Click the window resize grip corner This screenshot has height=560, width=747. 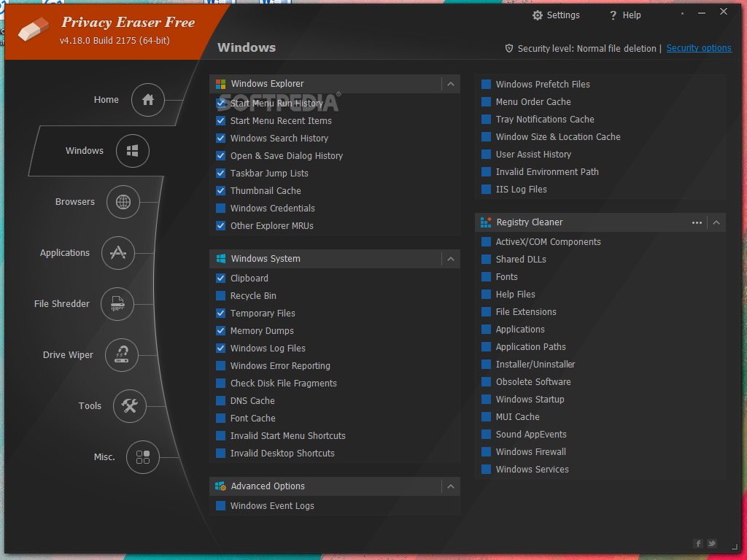[734, 547]
